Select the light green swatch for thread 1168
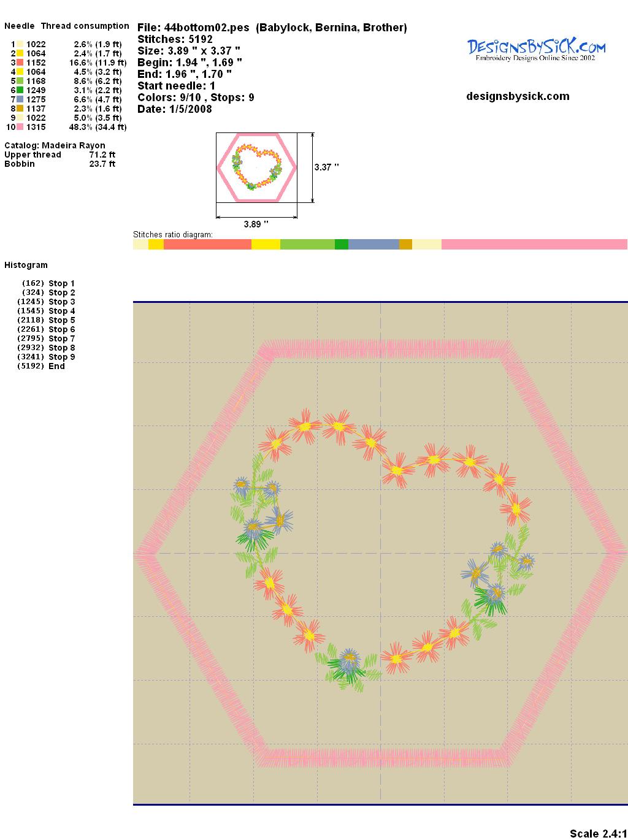This screenshot has height=840, width=628. coord(20,81)
